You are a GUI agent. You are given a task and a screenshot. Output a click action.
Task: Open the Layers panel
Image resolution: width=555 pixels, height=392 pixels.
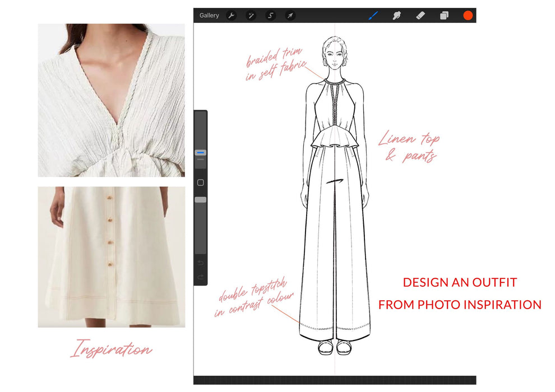[443, 15]
